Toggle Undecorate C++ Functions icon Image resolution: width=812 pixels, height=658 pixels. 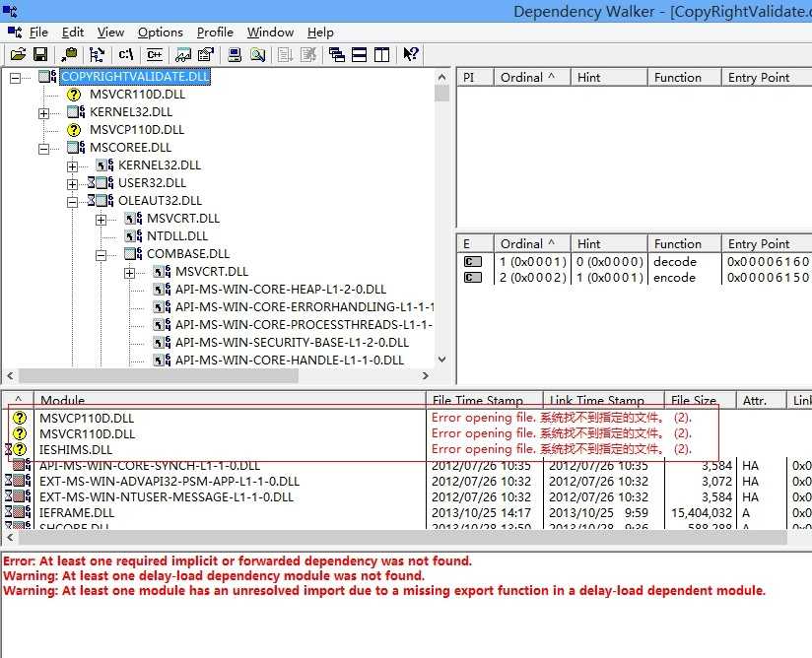155,54
